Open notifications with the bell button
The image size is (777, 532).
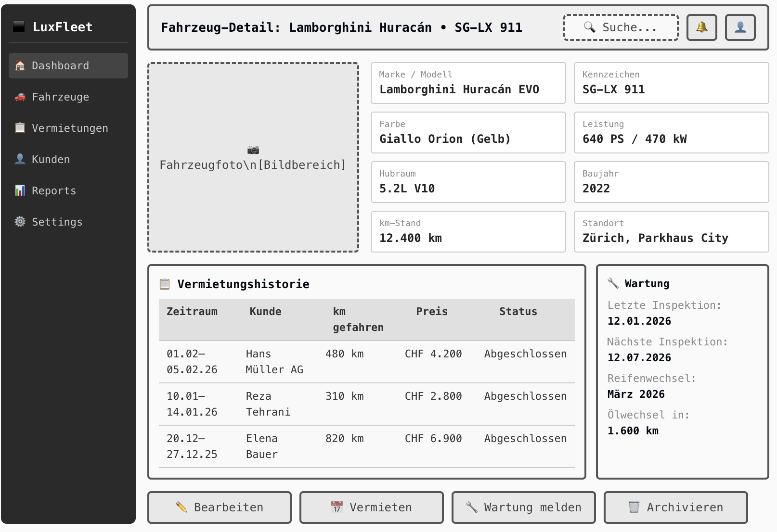coord(702,27)
